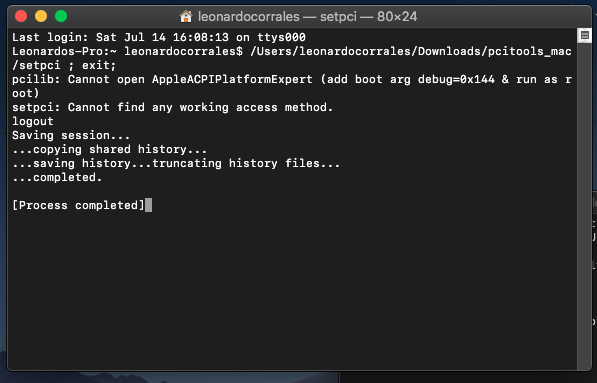Close the Terminal window with the red button

point(21,16)
